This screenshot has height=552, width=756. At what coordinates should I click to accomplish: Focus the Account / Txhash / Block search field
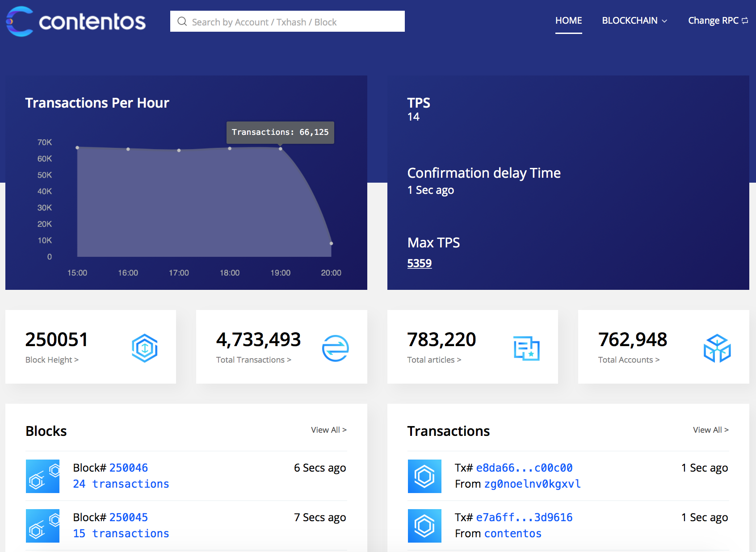pos(287,21)
